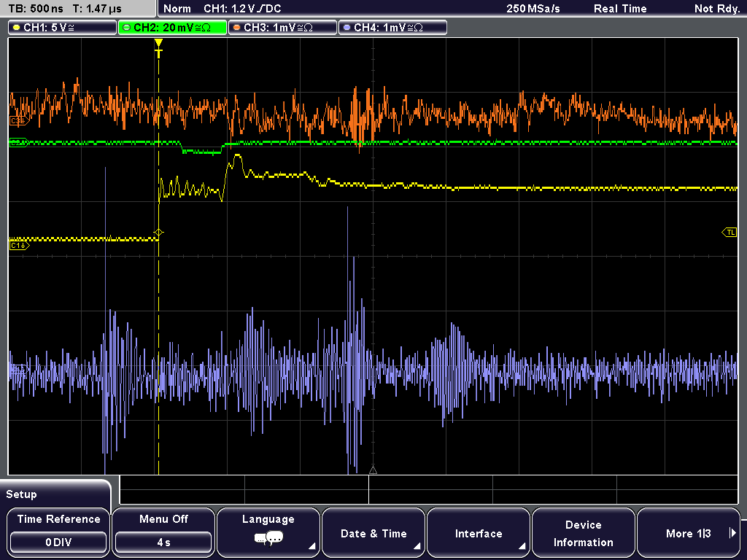Click the 250 MSa/s sample rate readout
The width and height of the screenshot is (747, 560).
pos(533,9)
